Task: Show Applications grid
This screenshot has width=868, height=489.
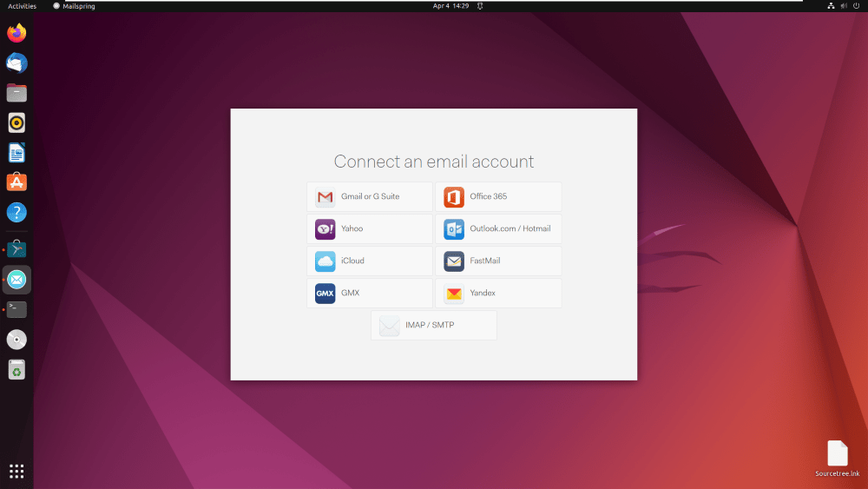Action: click(16, 472)
